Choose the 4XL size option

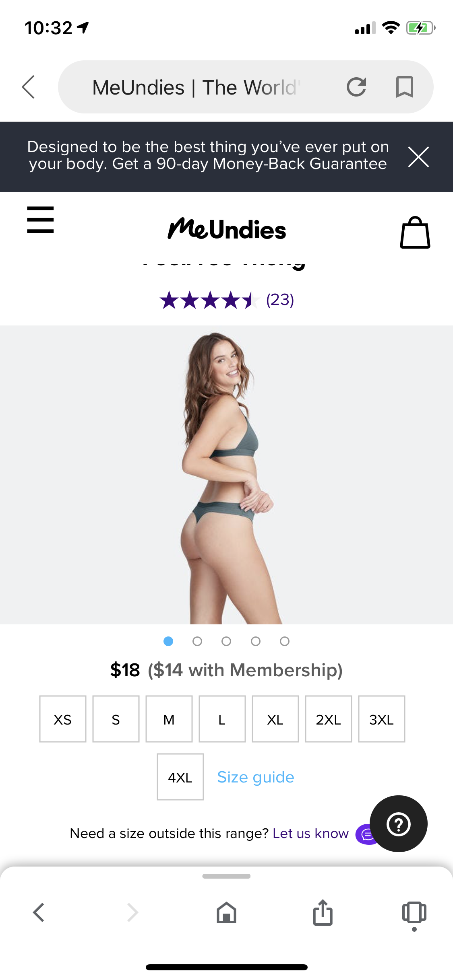pyautogui.click(x=180, y=777)
